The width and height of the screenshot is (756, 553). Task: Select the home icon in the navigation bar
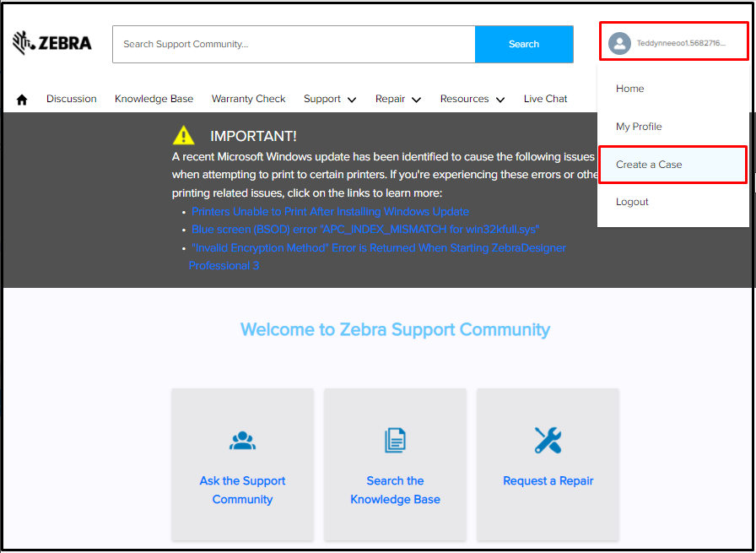tap(21, 99)
